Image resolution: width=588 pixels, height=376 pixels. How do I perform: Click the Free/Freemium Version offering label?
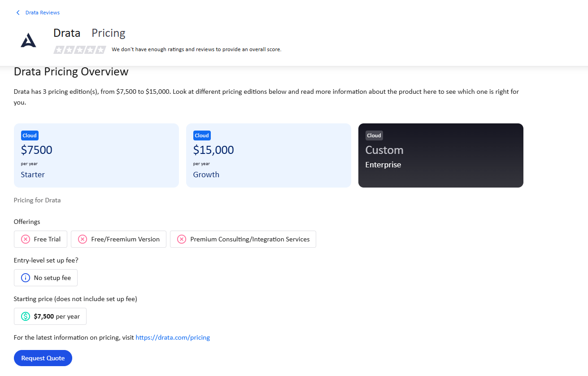pyautogui.click(x=125, y=239)
